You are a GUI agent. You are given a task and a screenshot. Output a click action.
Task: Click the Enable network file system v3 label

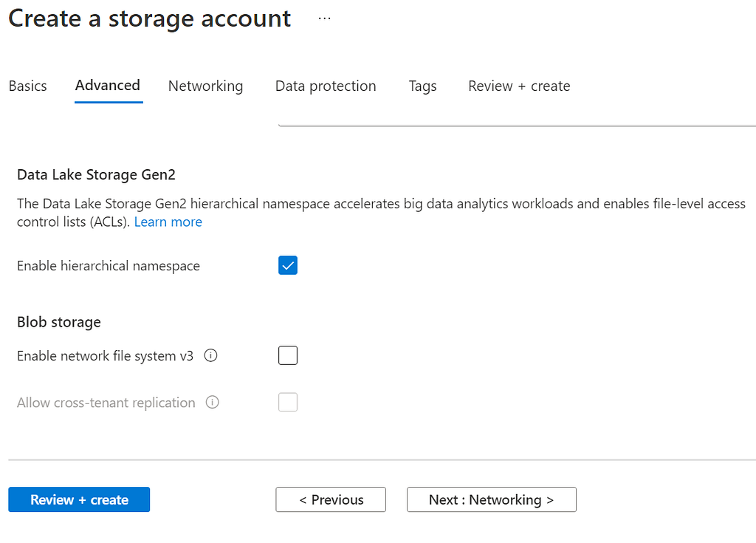tap(105, 356)
